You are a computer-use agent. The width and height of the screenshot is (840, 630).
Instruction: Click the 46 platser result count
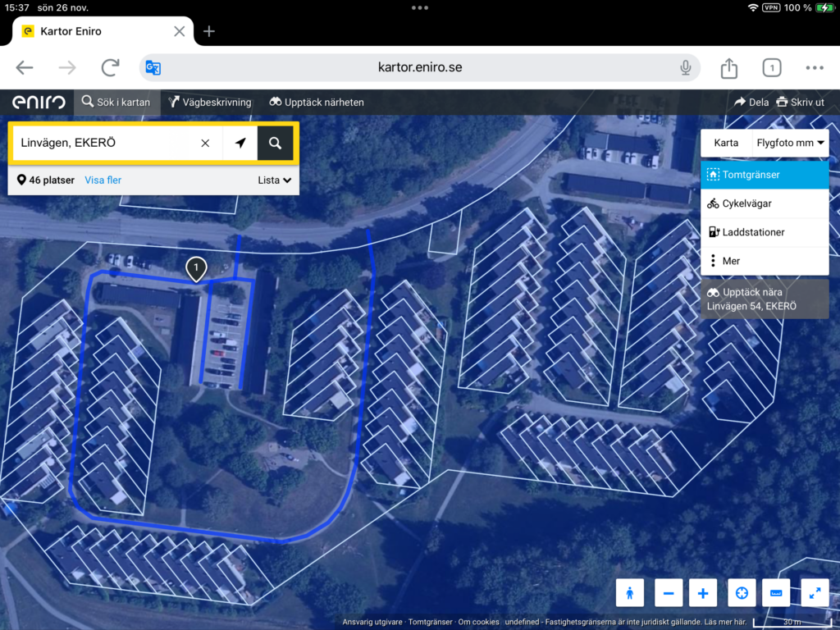coord(46,180)
